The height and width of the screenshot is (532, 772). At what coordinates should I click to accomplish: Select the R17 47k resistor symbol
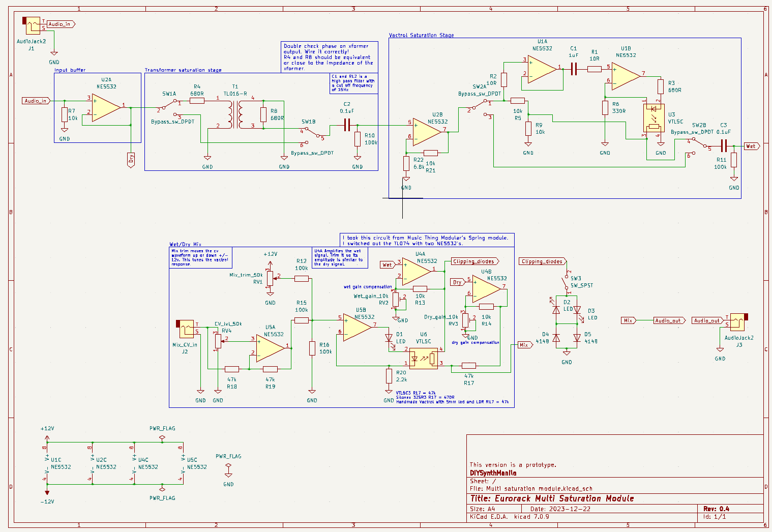tap(469, 365)
